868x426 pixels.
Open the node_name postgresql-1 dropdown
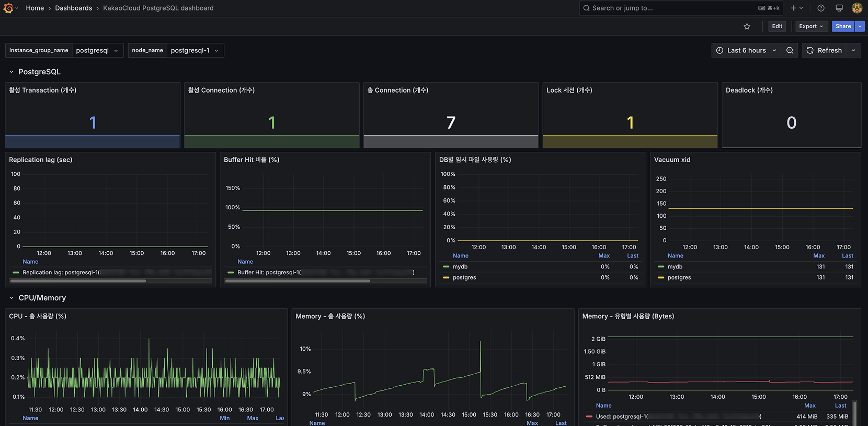195,50
